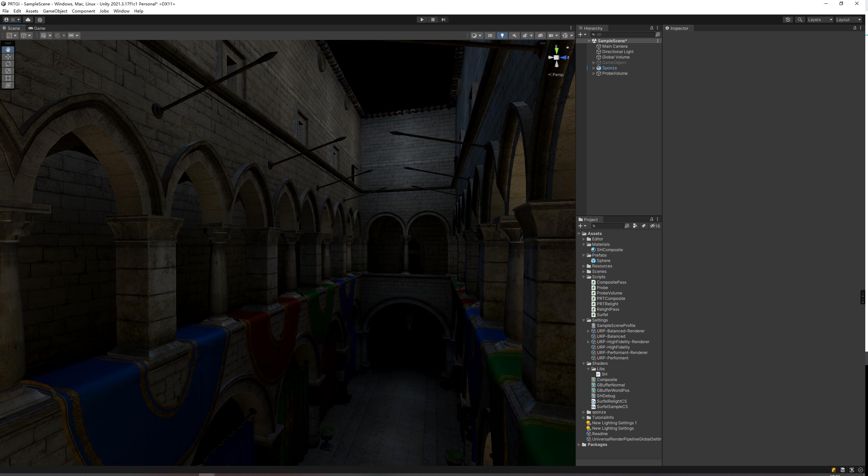Lock the Project panel

pyautogui.click(x=652, y=219)
